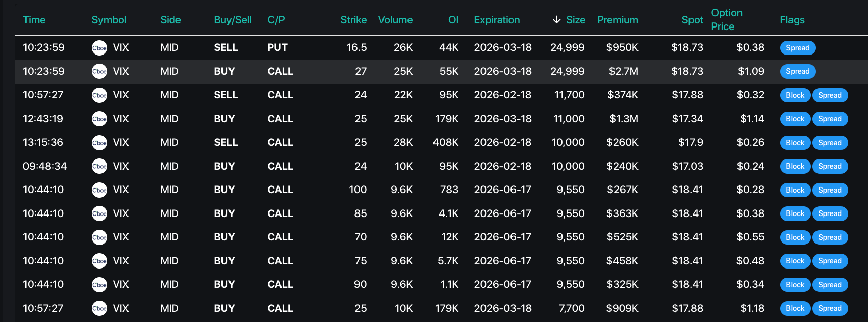
Task: Click the Cboe icon in the 09:48:34 row
Action: 99,166
